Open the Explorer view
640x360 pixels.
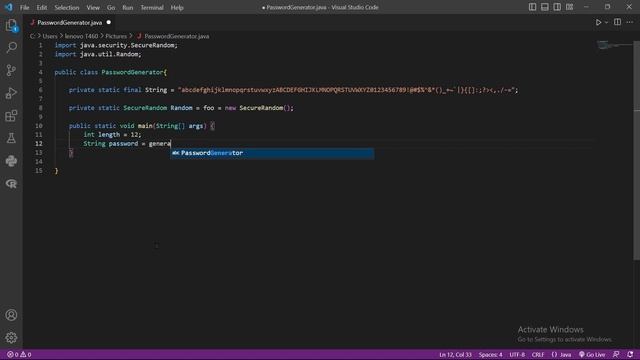tap(11, 25)
